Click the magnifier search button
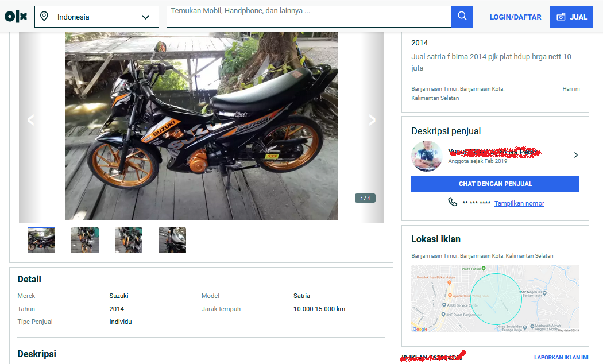Image resolution: width=603 pixels, height=364 pixels. coord(462,17)
